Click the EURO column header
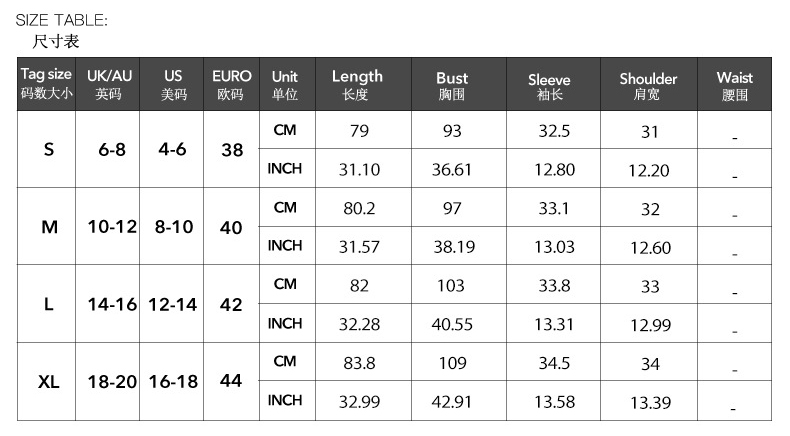 click(x=231, y=84)
